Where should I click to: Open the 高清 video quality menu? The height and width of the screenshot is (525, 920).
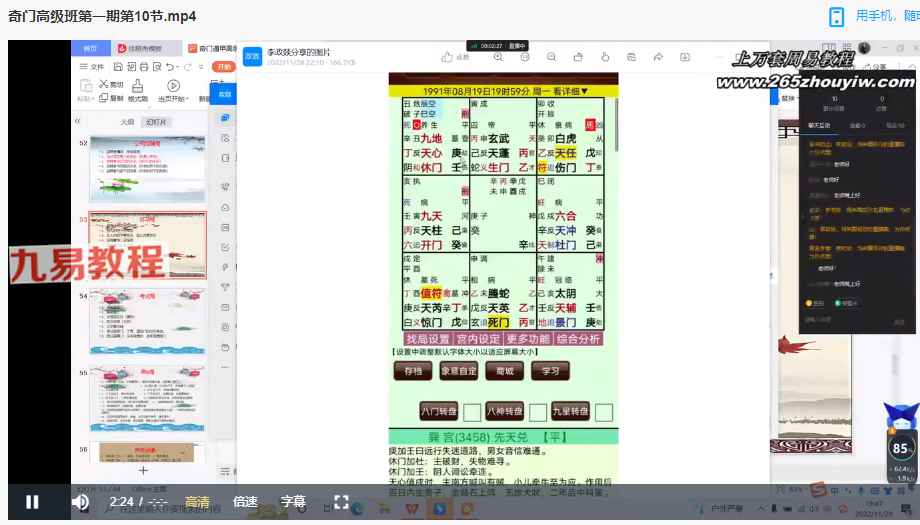click(198, 502)
